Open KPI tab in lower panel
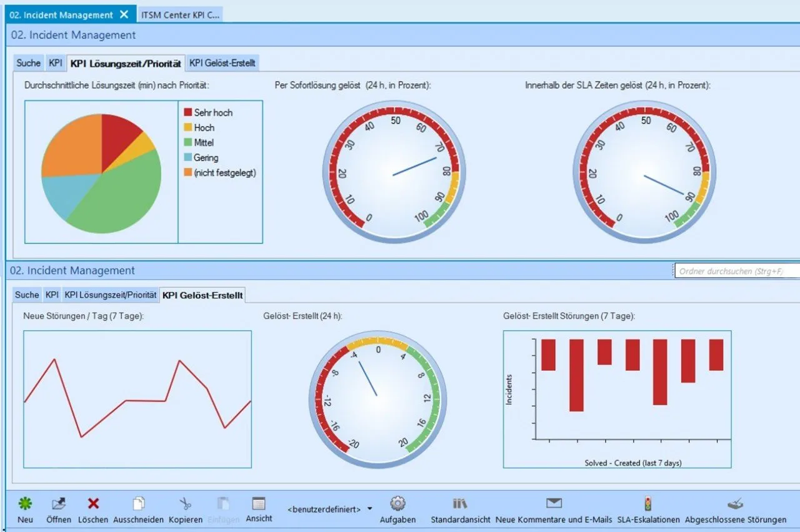The height and width of the screenshot is (532, 800). (52, 295)
